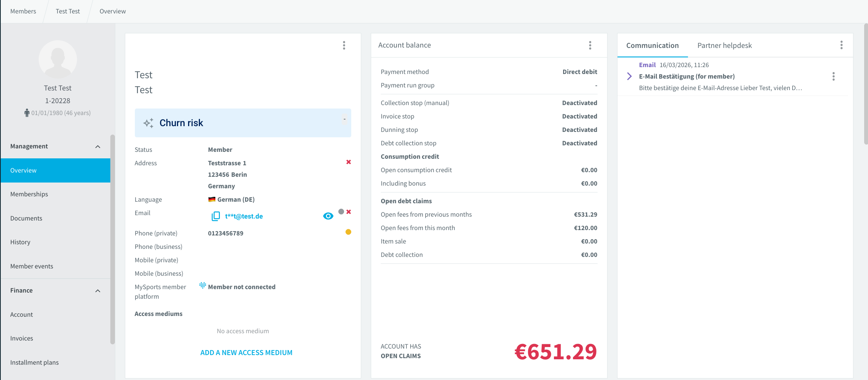Copy the email address with the copy icon
Image resolution: width=868 pixels, height=380 pixels.
[x=216, y=216]
